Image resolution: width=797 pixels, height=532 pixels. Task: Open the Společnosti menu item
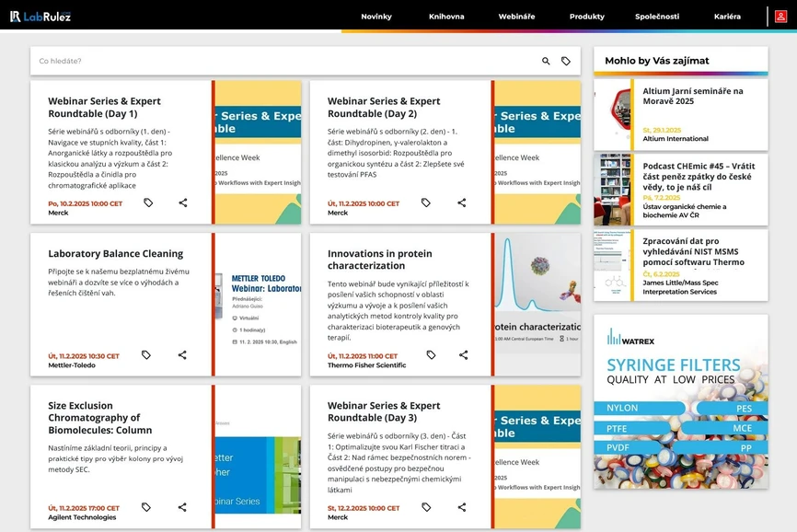coord(657,17)
